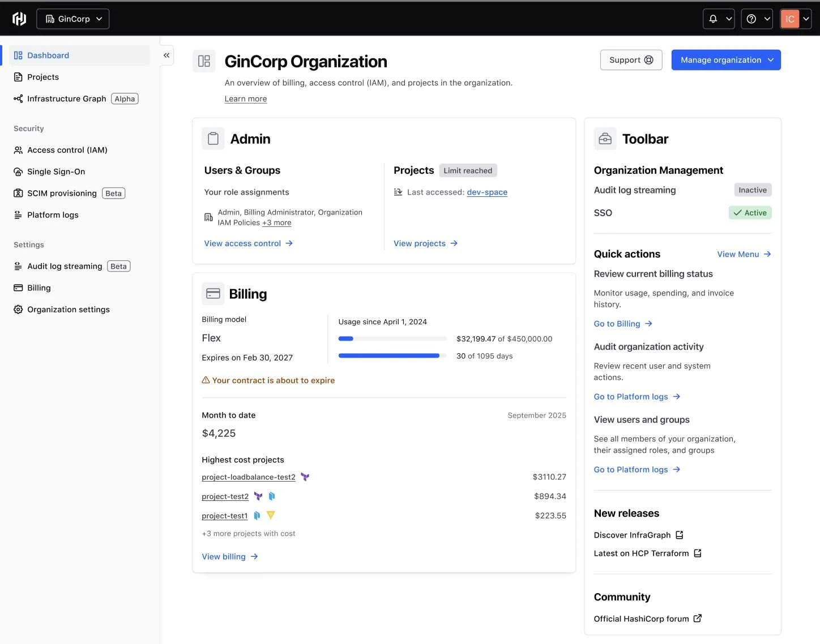820x644 pixels.
Task: Collapse the sidebar with double chevron
Action: tap(166, 55)
